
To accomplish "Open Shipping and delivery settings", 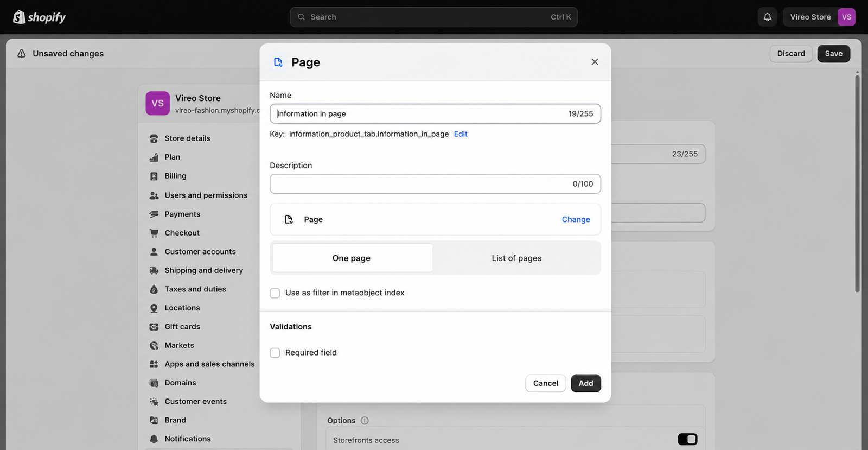I will (203, 270).
